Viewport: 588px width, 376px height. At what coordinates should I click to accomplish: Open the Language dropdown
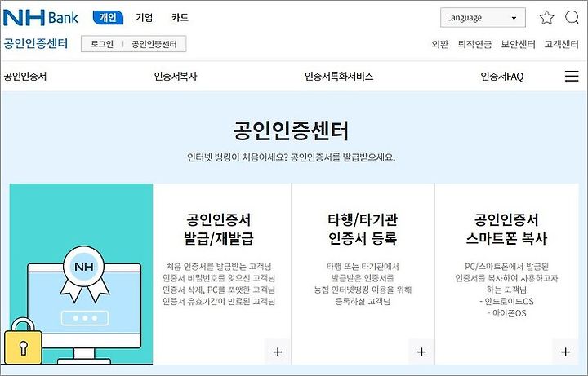pos(483,18)
